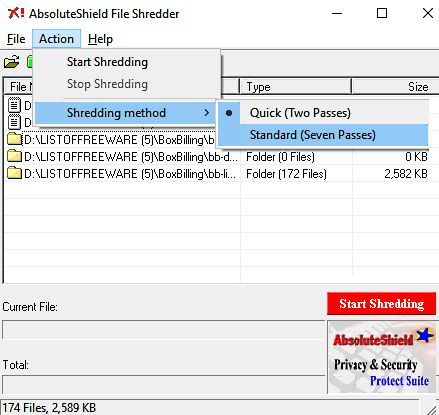
Task: Click the Folder (172 Files) type cell
Action: (x=286, y=174)
